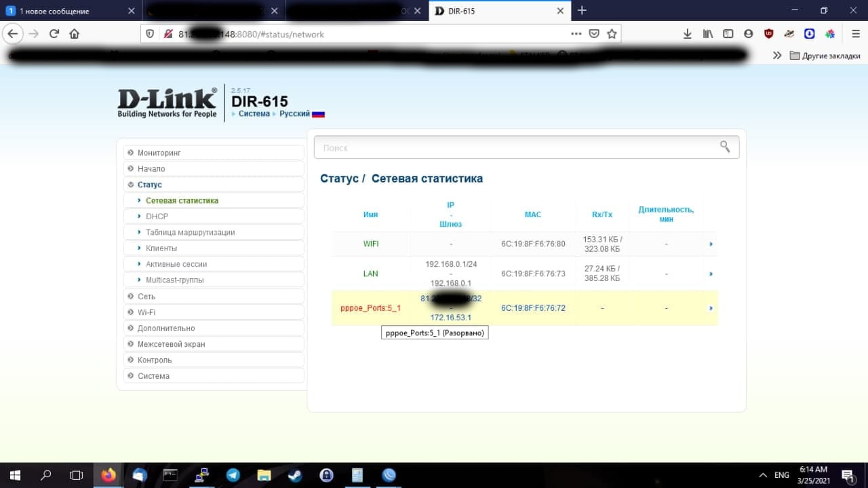Viewport: 868px width, 488px height.
Task: Expand the Контроль menu section
Action: tap(214, 360)
